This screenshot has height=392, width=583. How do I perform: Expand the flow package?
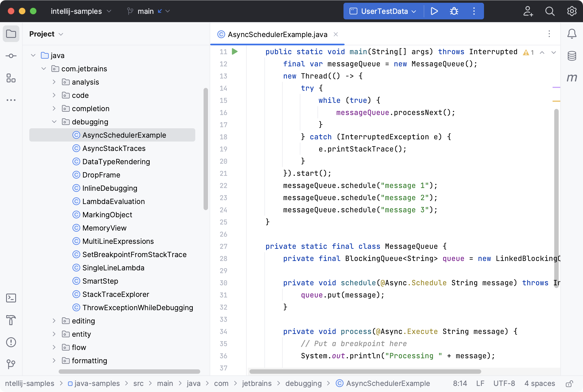tap(54, 347)
